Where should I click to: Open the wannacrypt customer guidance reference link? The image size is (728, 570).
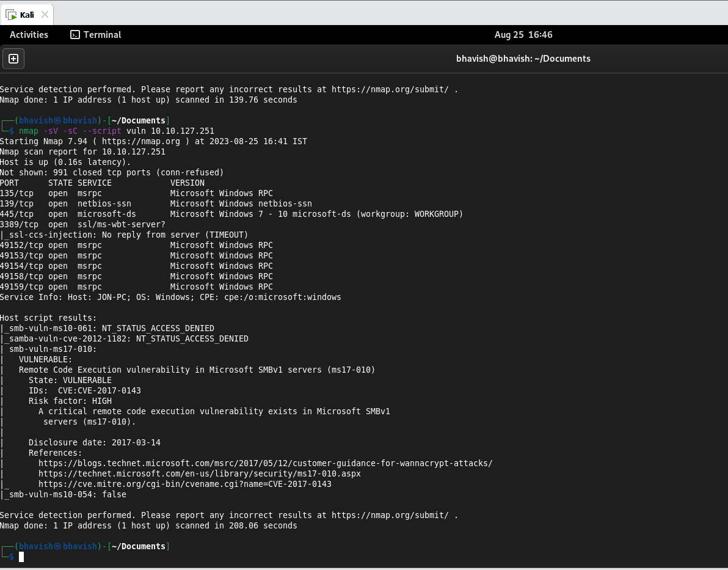(x=265, y=463)
